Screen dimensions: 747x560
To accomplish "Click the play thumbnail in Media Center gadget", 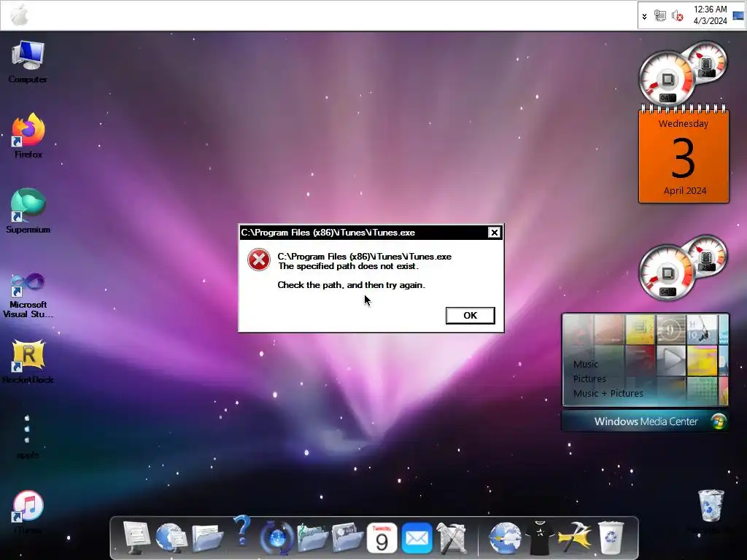I will 671,360.
